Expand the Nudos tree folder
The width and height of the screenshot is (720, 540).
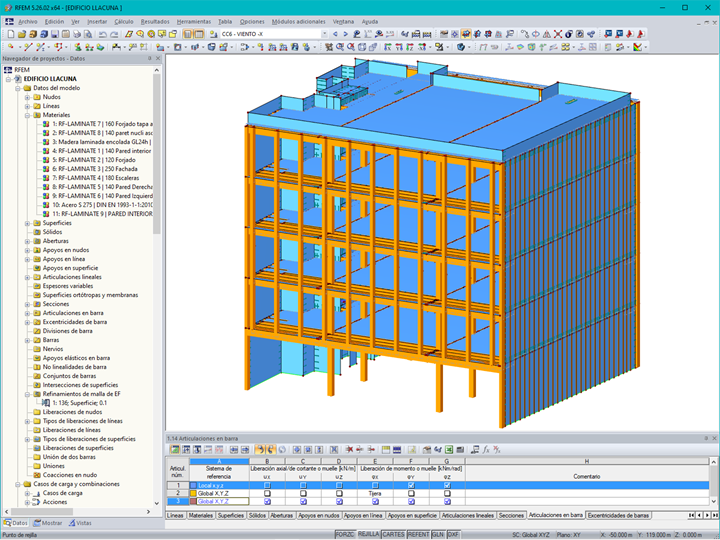click(x=27, y=97)
